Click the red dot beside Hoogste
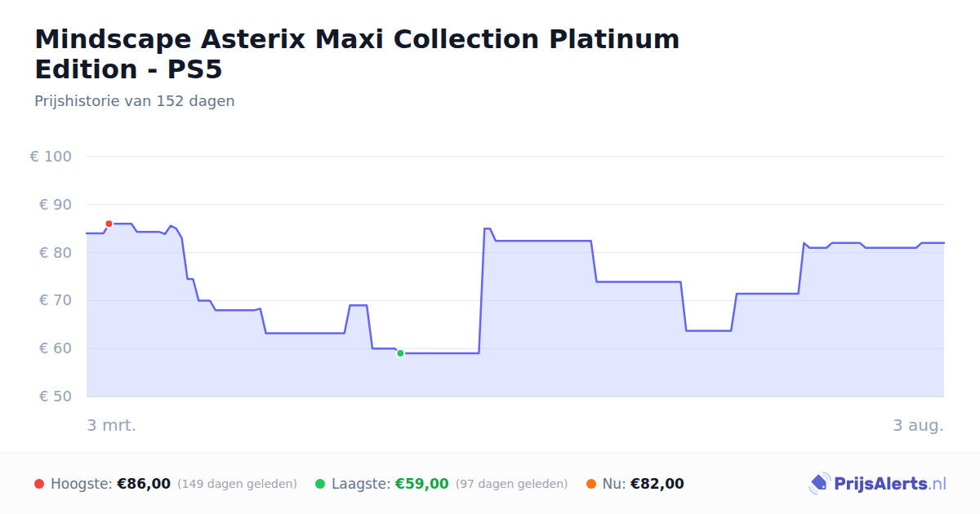The width and height of the screenshot is (980, 514). 39,484
